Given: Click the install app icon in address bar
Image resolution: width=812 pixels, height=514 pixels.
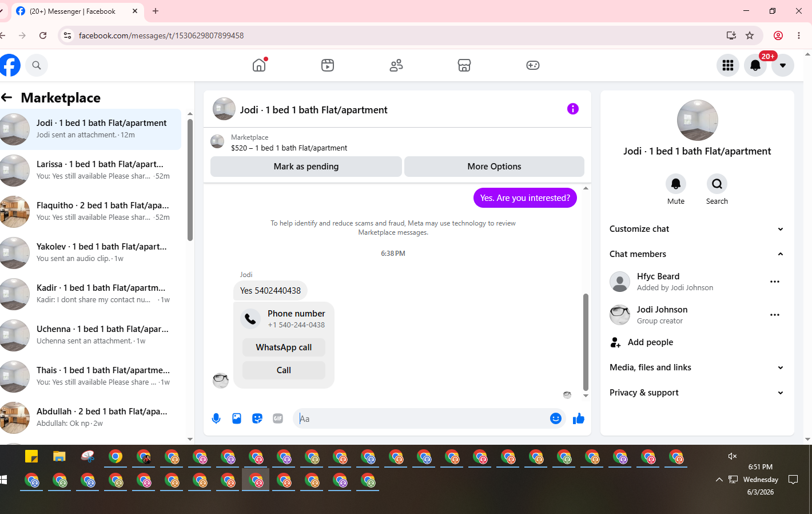Looking at the screenshot, I should [731, 35].
